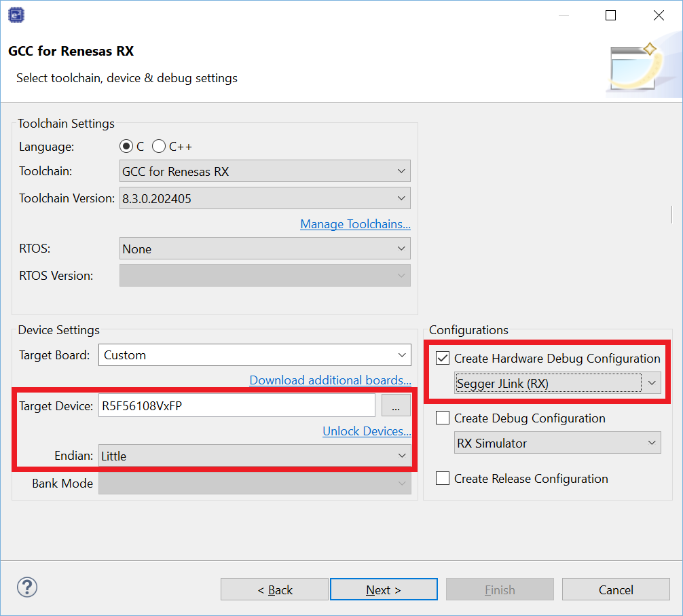Browse target devices with the ... button
The width and height of the screenshot is (683, 616).
pyautogui.click(x=396, y=406)
